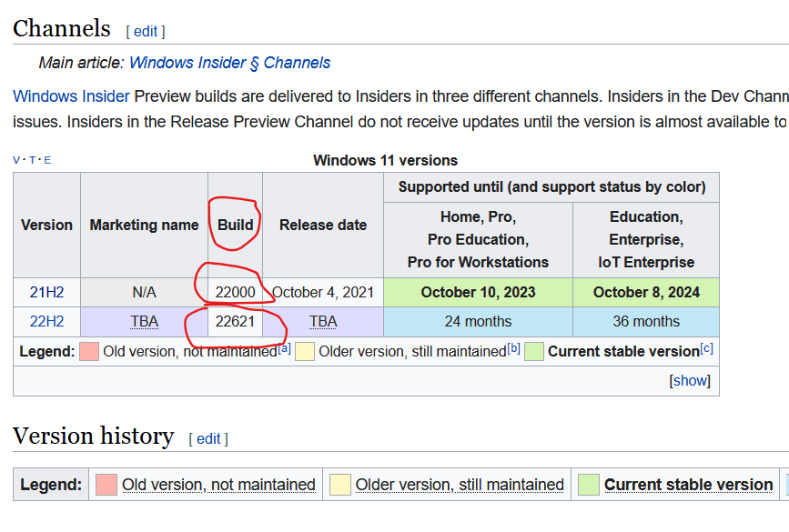Image resolution: width=789 pixels, height=532 pixels.
Task: Select the Release date column header
Action: pyautogui.click(x=323, y=225)
